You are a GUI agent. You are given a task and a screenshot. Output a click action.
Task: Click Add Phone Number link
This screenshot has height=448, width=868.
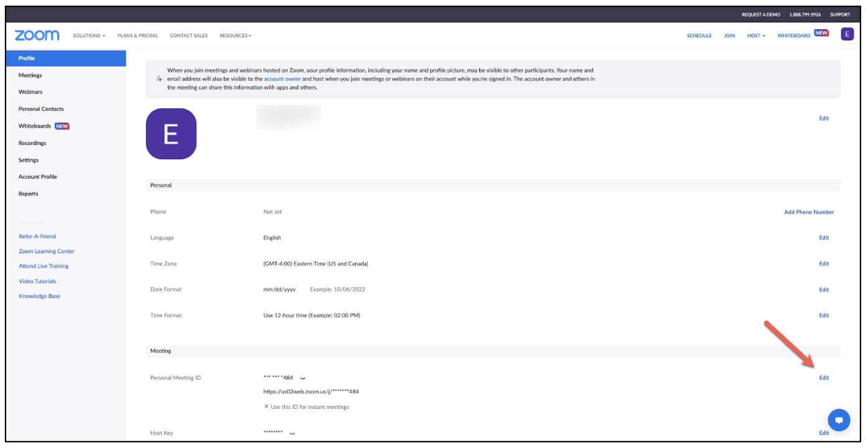click(x=808, y=212)
